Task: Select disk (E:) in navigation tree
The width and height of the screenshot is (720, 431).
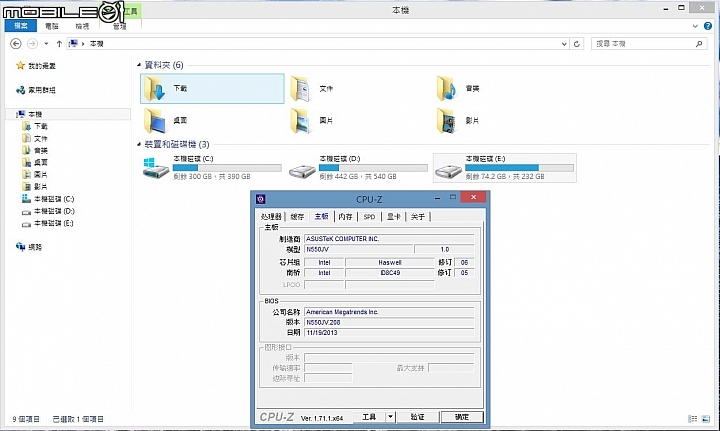Action: pyautogui.click(x=54, y=223)
